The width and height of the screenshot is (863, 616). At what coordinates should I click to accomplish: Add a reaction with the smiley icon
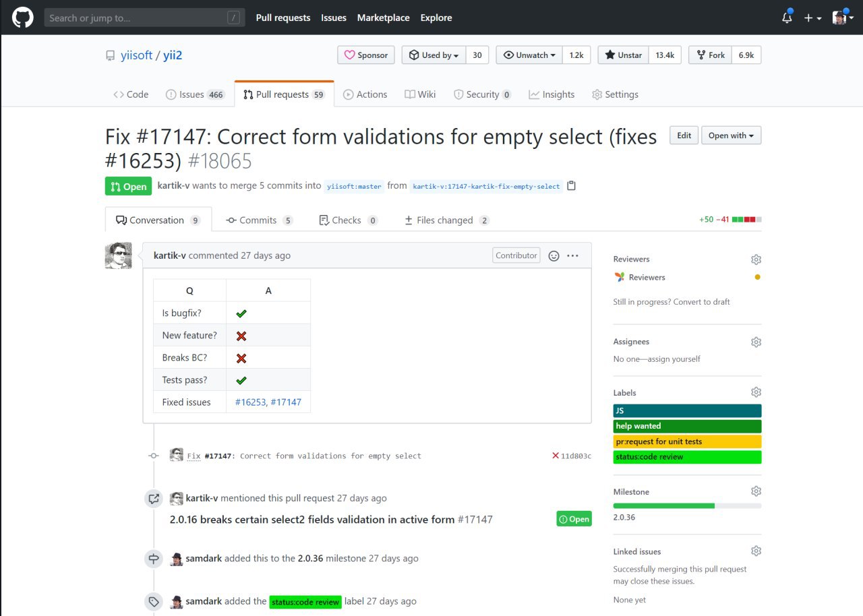click(554, 256)
